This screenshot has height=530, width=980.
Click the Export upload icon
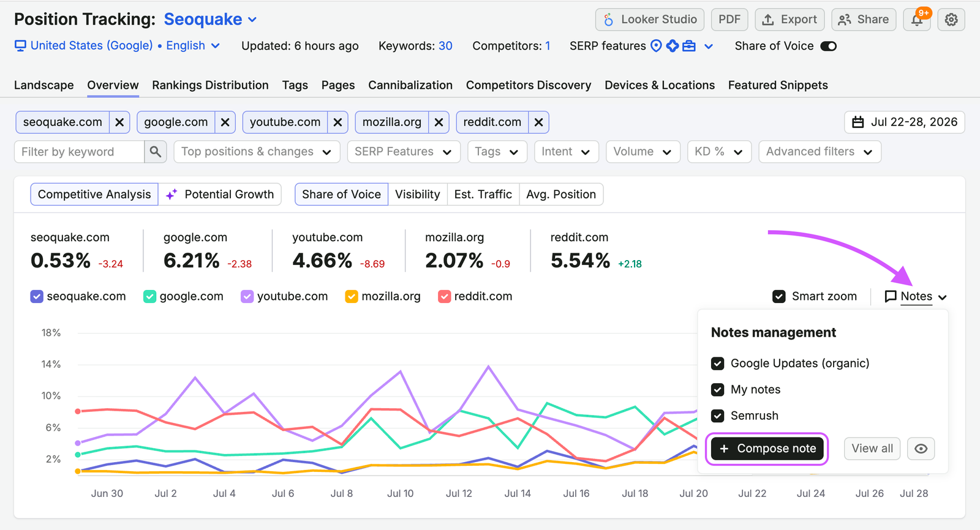pos(767,20)
